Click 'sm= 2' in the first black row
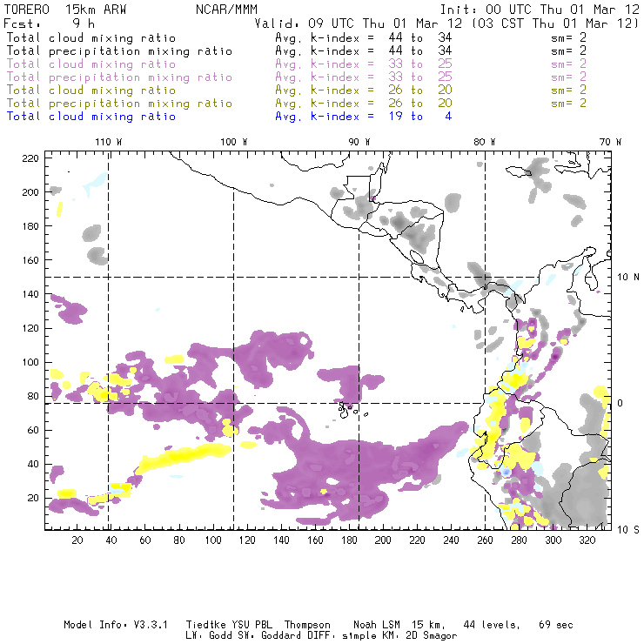Screen dimensions: 644x644 click(569, 37)
